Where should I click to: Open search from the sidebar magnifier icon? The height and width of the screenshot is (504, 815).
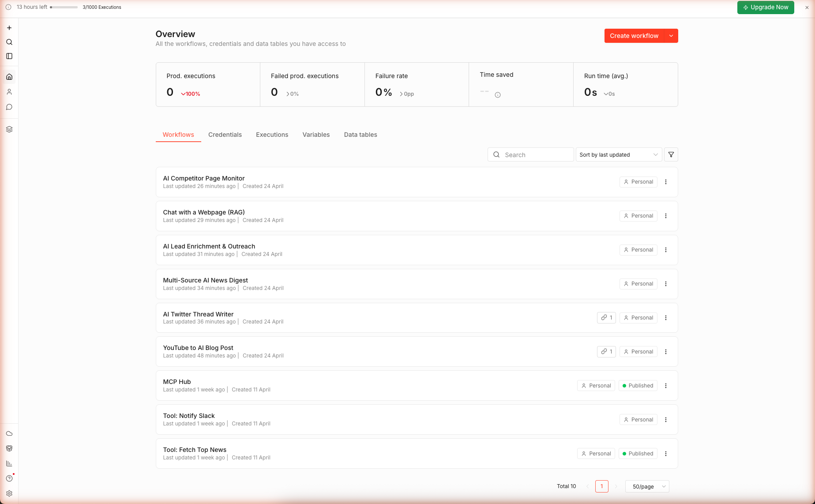[x=9, y=42]
